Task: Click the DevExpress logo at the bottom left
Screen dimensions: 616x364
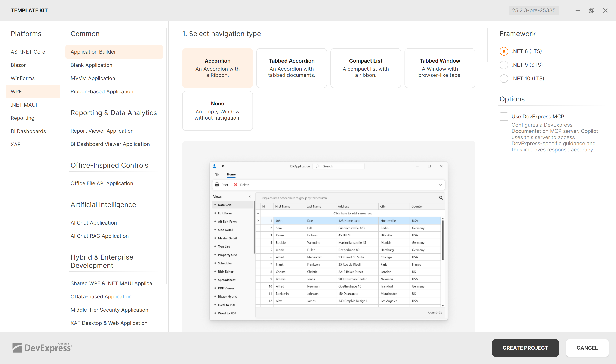Action: pos(42,348)
